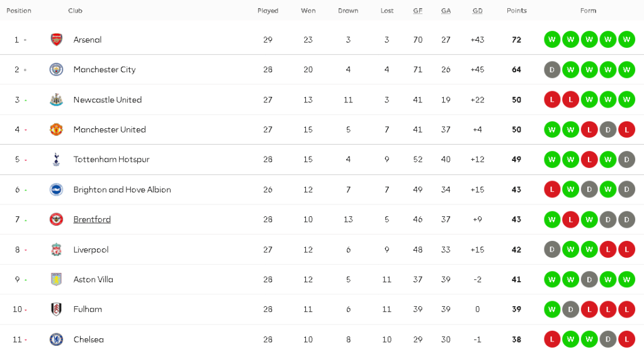Image resolution: width=644 pixels, height=354 pixels.
Task: Click the Manchester City crest icon
Action: tap(57, 70)
